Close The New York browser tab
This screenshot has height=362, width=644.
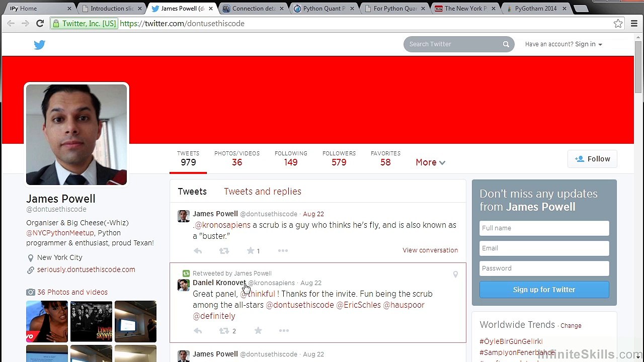pos(494,9)
